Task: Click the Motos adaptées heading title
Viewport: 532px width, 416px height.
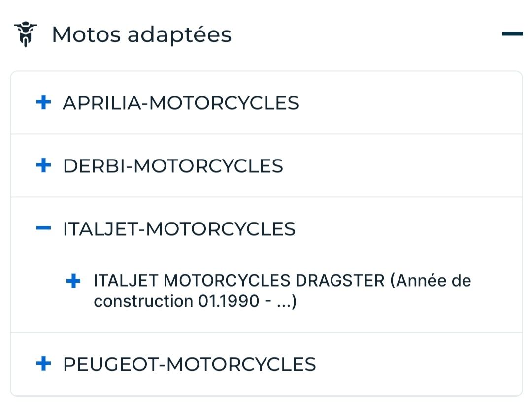Action: pos(141,34)
